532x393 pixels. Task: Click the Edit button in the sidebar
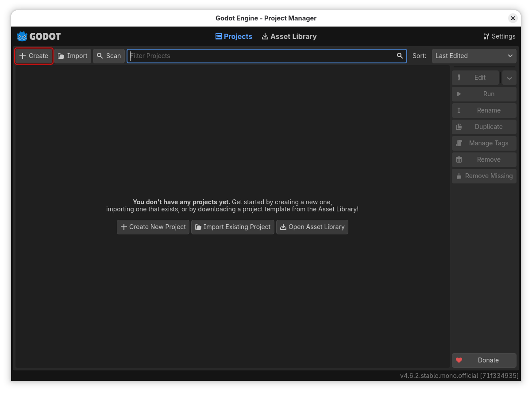[475, 78]
